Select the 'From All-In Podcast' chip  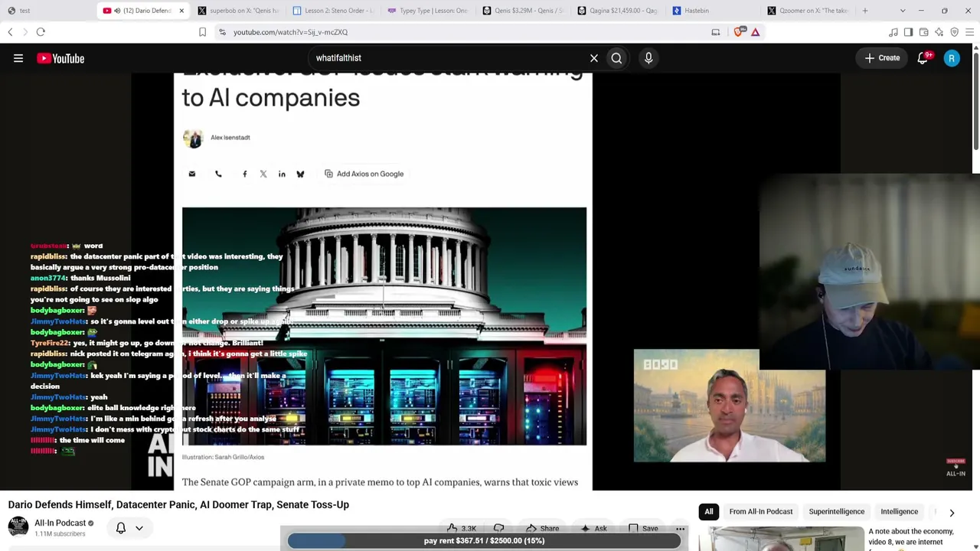coord(761,512)
